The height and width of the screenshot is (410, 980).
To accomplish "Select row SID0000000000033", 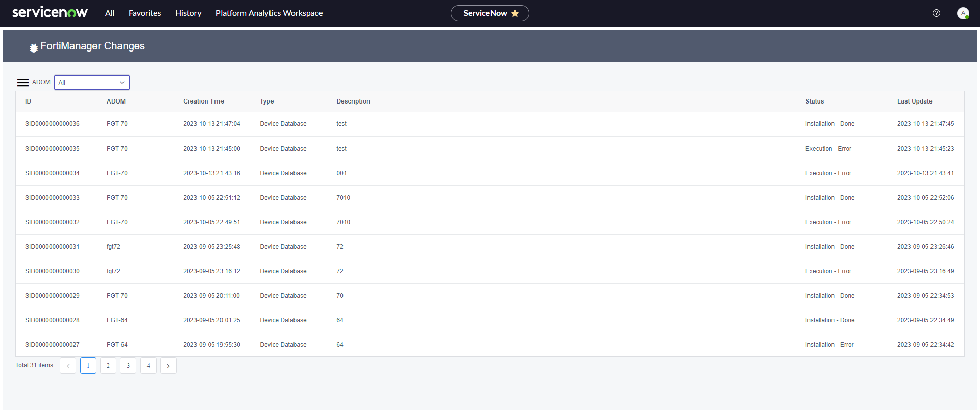I will 490,198.
